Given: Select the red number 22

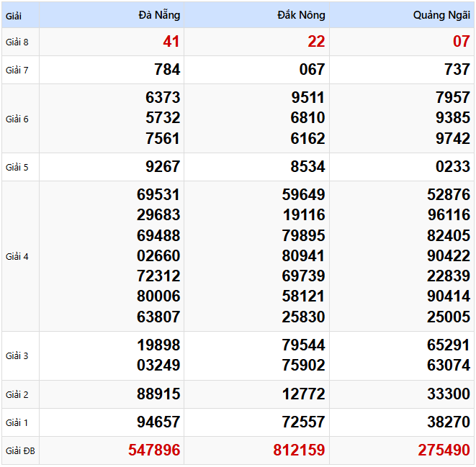Looking at the screenshot, I should pyautogui.click(x=316, y=42).
